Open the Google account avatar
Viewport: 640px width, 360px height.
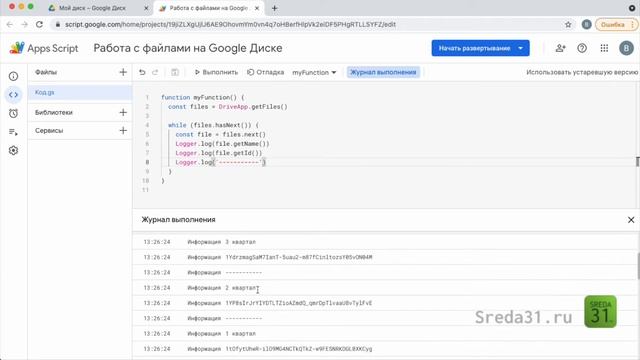click(626, 48)
